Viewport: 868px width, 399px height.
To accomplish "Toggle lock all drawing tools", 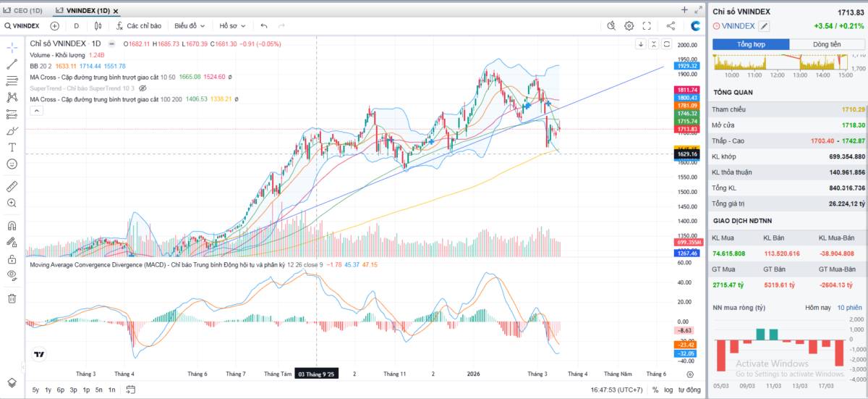I will pos(12,259).
